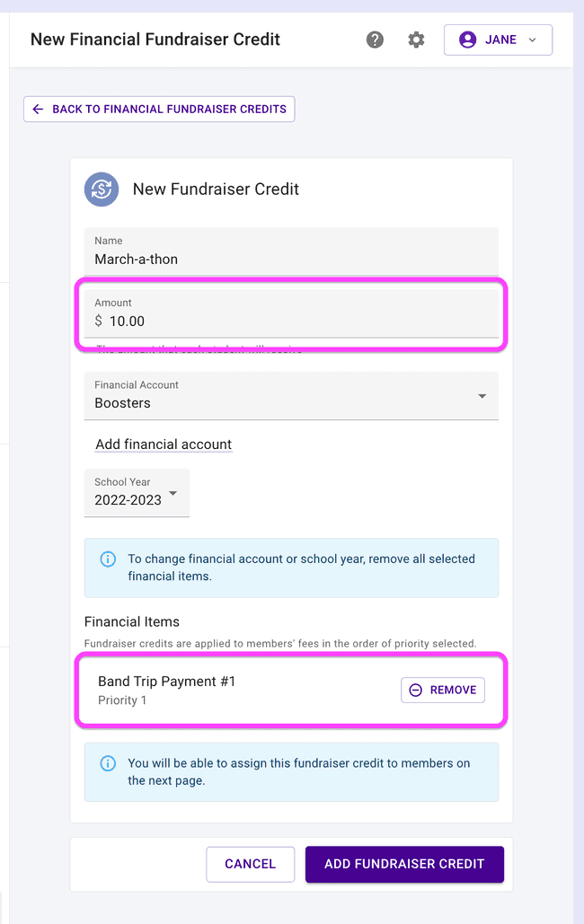Go back to Financial Fundraiser Credits
584x924 pixels.
pyautogui.click(x=159, y=110)
